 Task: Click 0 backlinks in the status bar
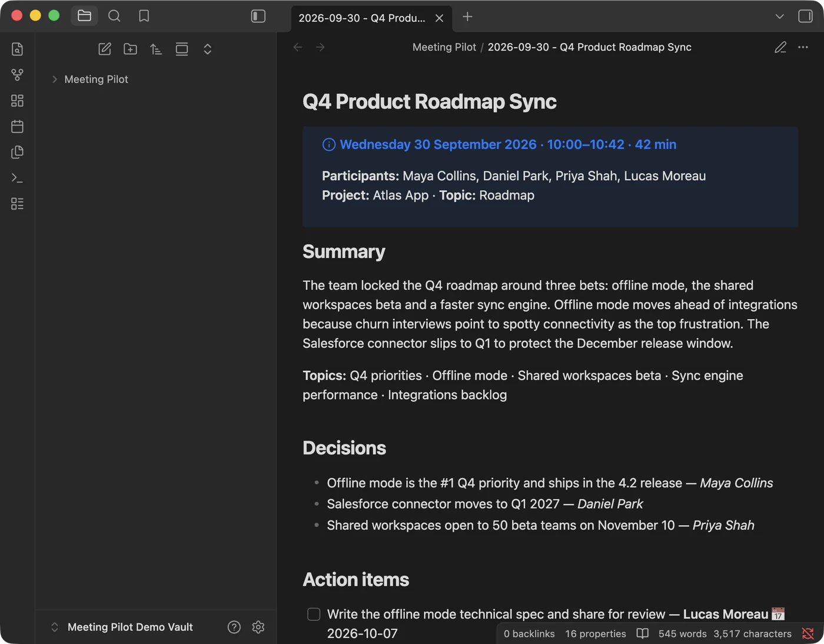coord(529,633)
